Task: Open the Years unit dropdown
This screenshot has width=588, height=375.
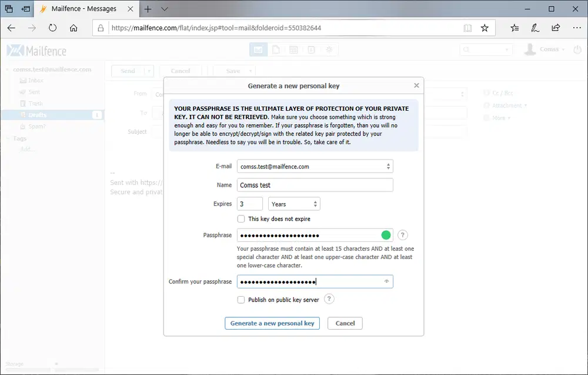Action: tap(294, 204)
